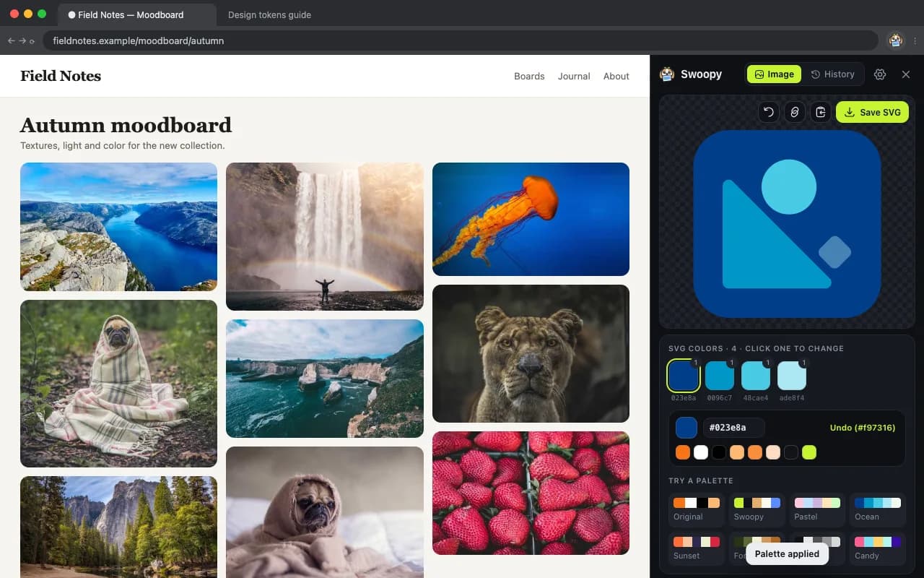Image resolution: width=924 pixels, height=578 pixels.
Task: Select the 0096c7 SVG color swatch
Action: (720, 376)
